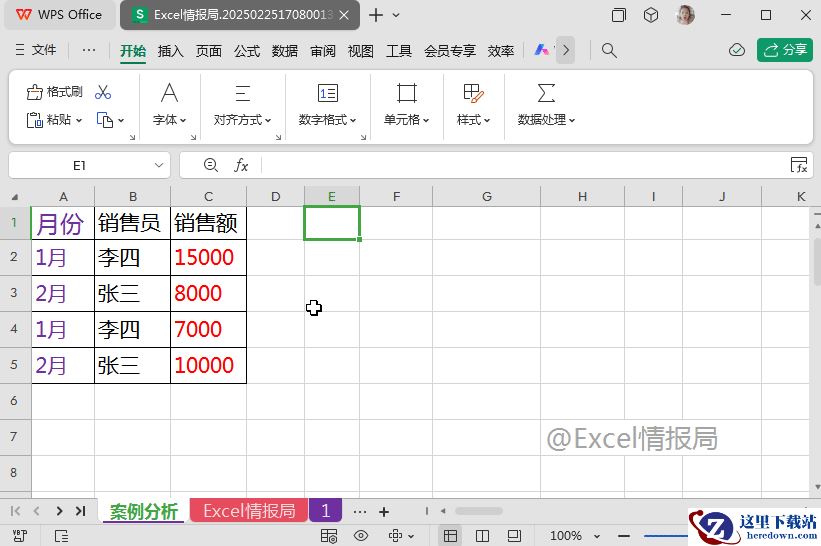
Task: Expand the copy options dropdown arrow
Action: click(121, 120)
